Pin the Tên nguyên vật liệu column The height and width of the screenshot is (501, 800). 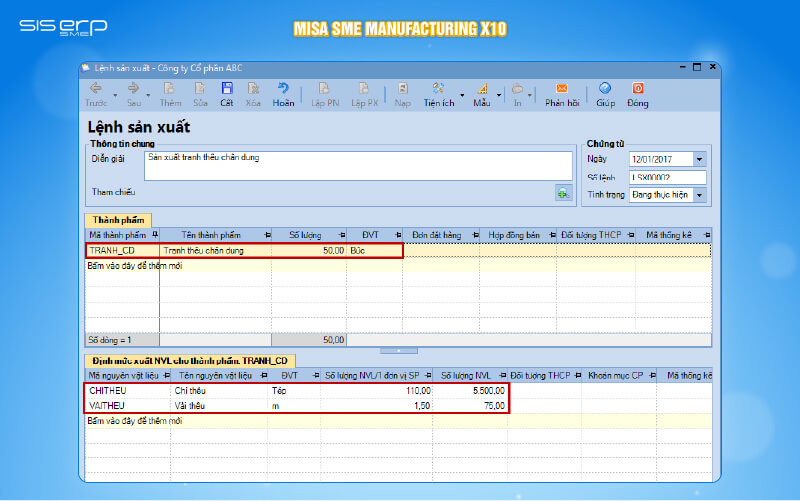point(264,375)
